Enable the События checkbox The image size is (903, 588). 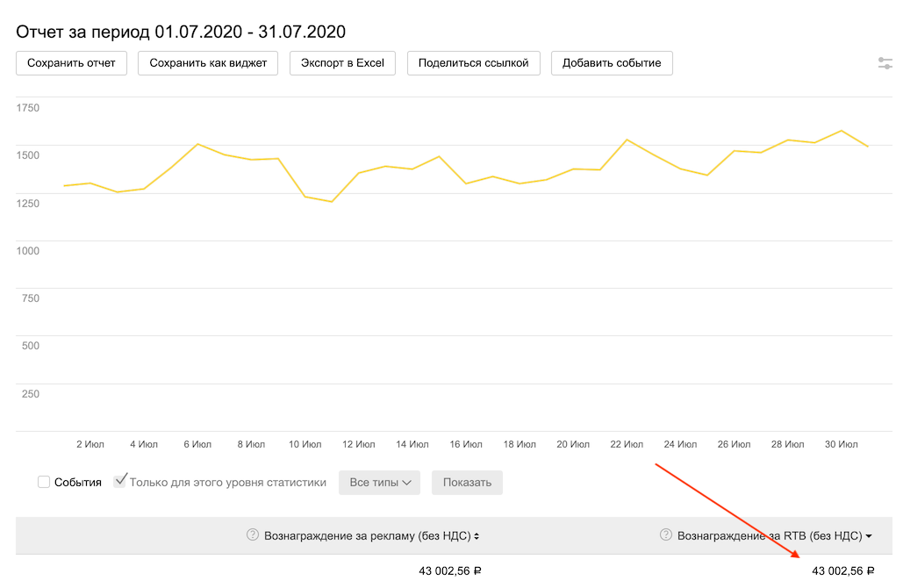coord(44,482)
